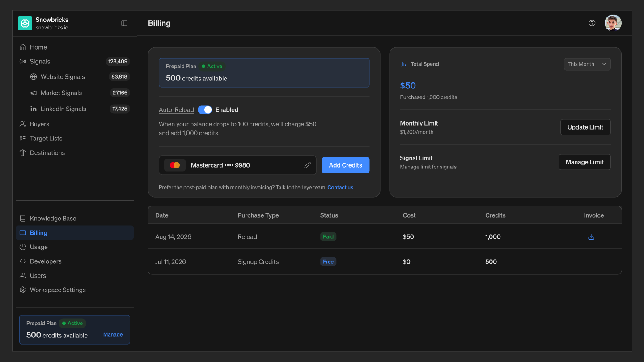644x362 pixels.
Task: Open the Usage page
Action: click(x=75, y=247)
